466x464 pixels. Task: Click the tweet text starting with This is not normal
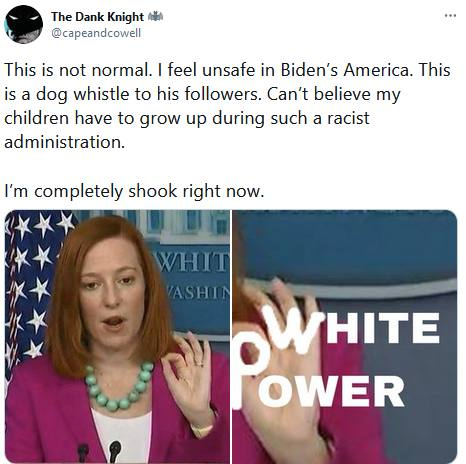(x=227, y=106)
